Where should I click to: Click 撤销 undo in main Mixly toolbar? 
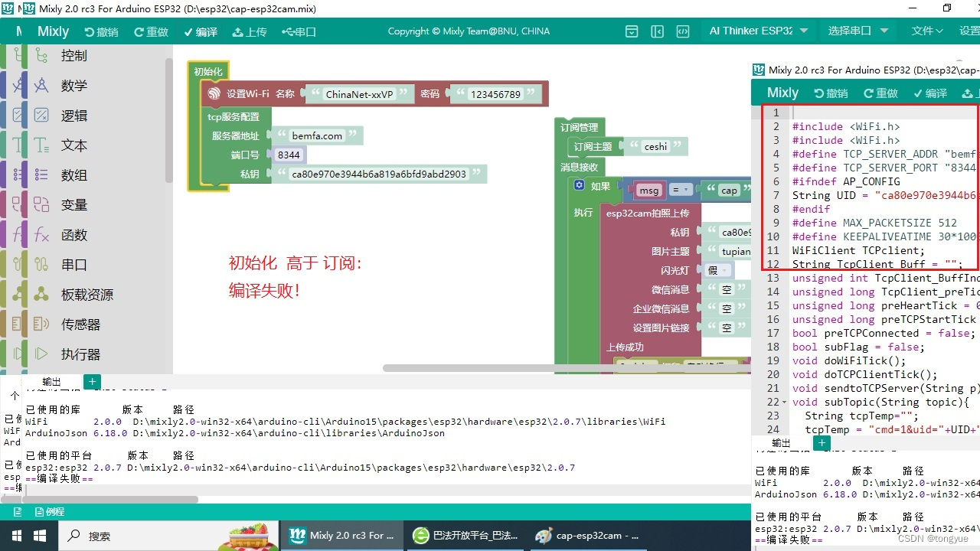tap(101, 31)
